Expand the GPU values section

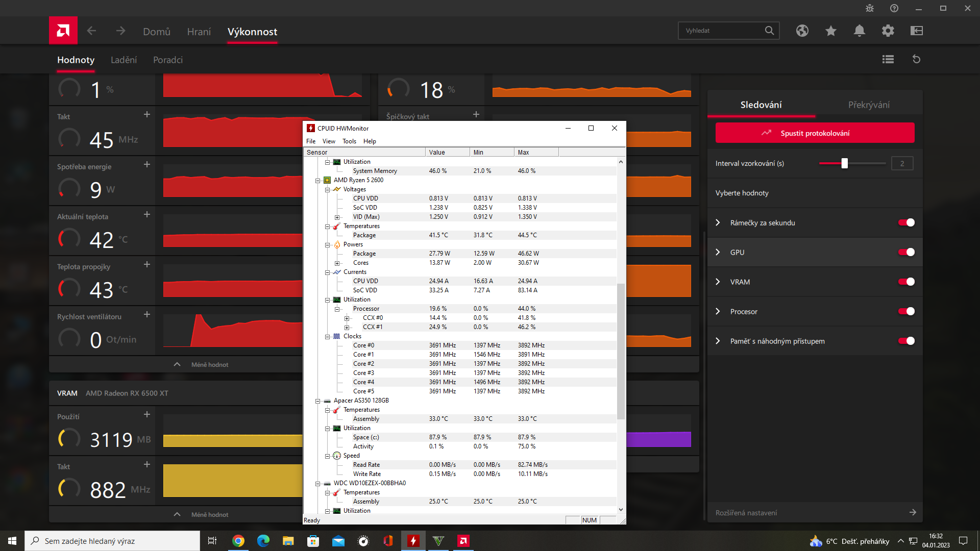pyautogui.click(x=718, y=252)
